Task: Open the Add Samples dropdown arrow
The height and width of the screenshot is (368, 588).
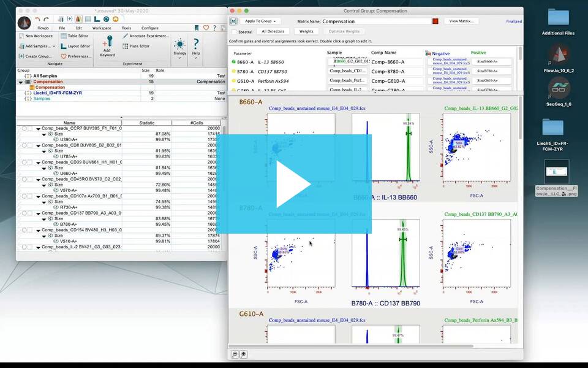Action: pos(54,46)
